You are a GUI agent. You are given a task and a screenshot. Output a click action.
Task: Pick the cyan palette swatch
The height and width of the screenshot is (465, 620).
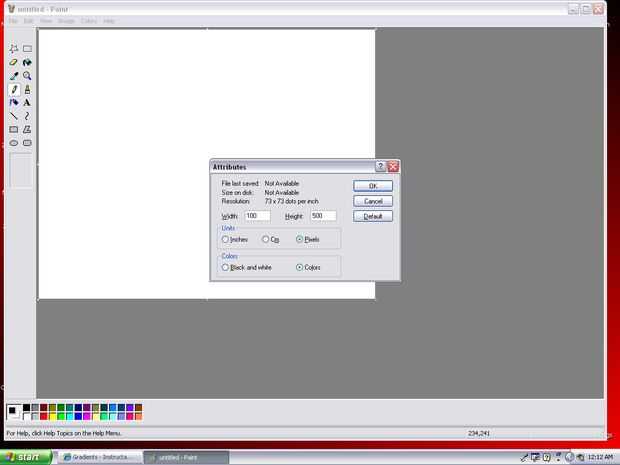tap(70, 416)
